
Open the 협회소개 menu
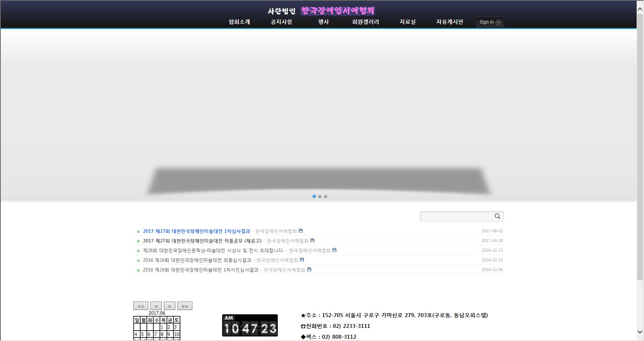click(239, 22)
